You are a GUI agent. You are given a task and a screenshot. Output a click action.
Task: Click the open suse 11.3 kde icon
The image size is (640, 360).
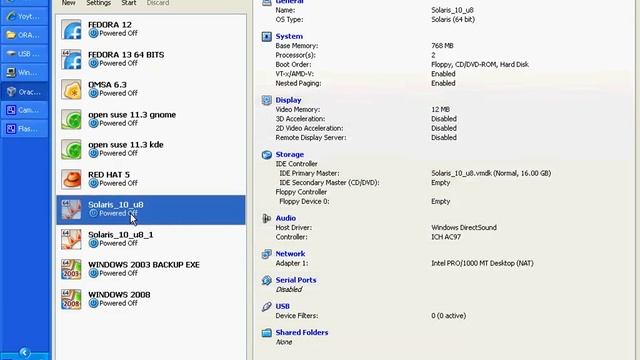click(71, 149)
